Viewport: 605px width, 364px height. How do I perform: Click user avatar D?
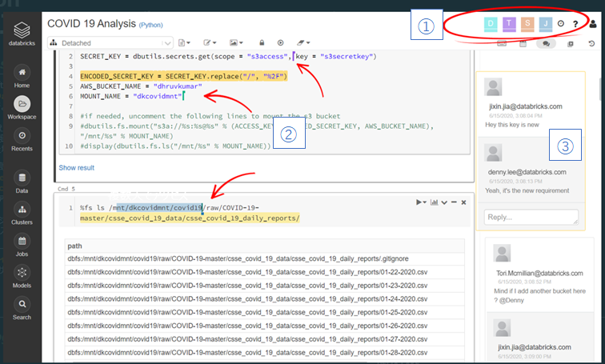coord(491,23)
